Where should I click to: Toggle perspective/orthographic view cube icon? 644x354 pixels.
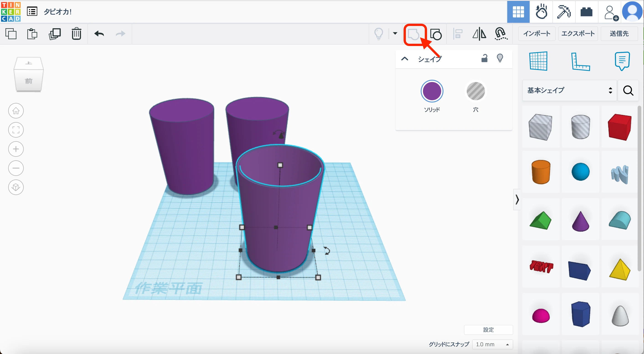pyautogui.click(x=16, y=187)
